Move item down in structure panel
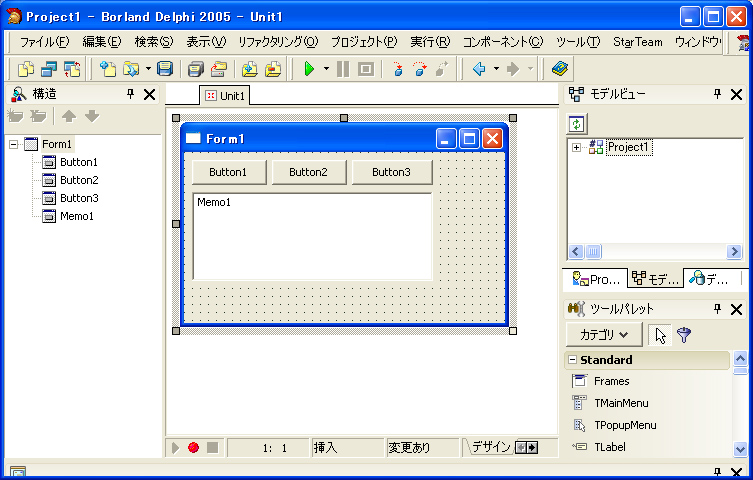 [x=92, y=116]
